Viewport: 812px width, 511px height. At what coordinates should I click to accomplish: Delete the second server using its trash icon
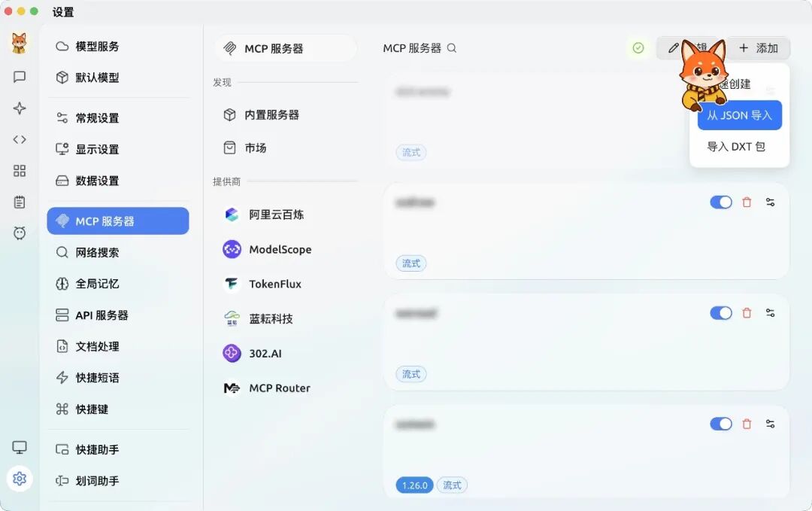click(747, 202)
